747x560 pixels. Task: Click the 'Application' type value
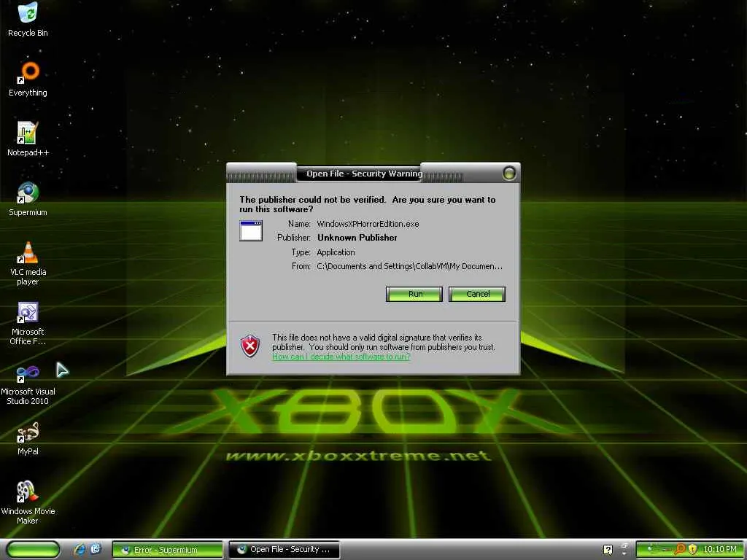point(336,252)
